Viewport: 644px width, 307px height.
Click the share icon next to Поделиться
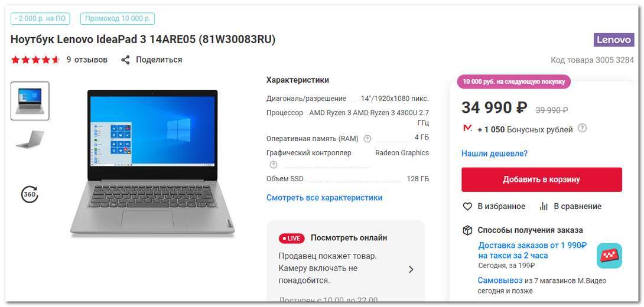(x=125, y=60)
